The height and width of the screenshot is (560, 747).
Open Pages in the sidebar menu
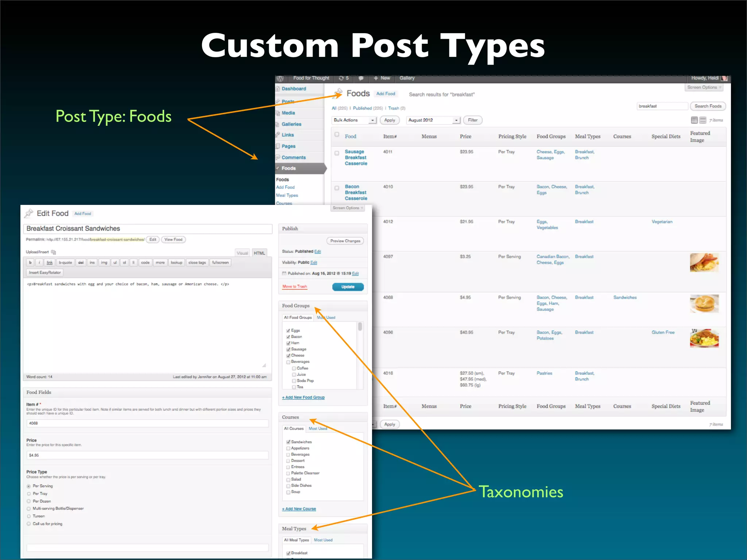(289, 146)
